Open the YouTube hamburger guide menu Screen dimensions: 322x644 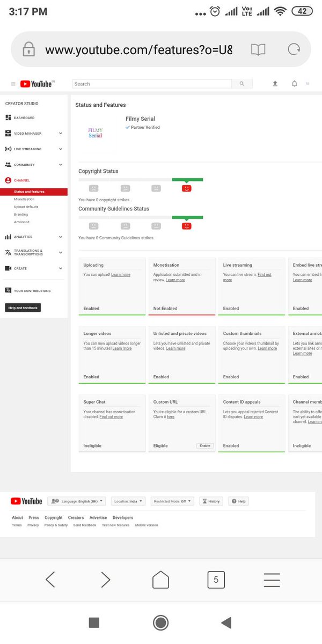click(13, 84)
